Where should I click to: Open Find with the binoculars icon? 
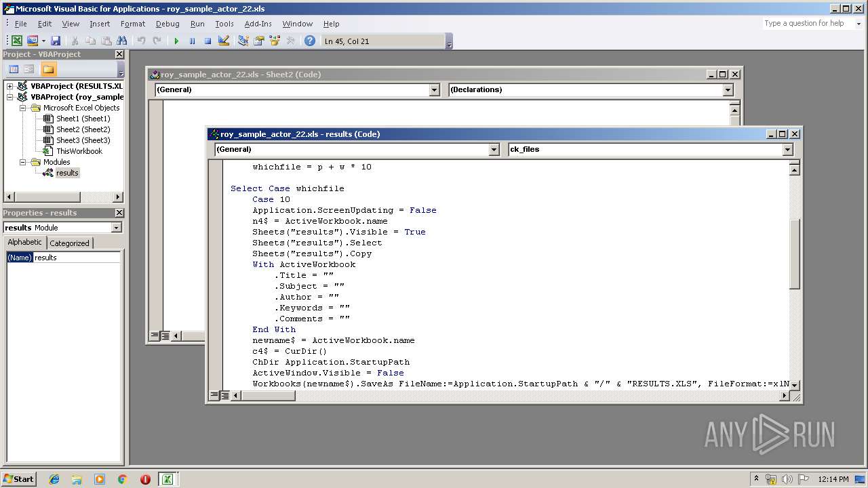[122, 41]
